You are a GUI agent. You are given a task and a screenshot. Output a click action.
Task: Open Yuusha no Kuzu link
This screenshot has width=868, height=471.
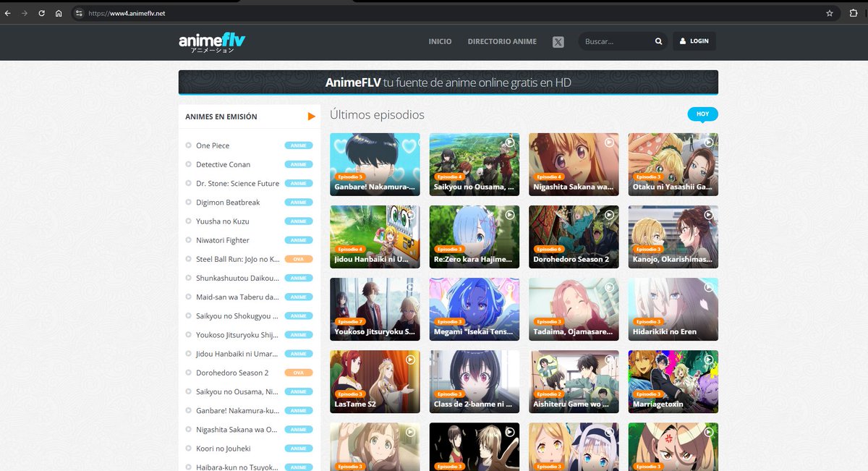click(223, 221)
